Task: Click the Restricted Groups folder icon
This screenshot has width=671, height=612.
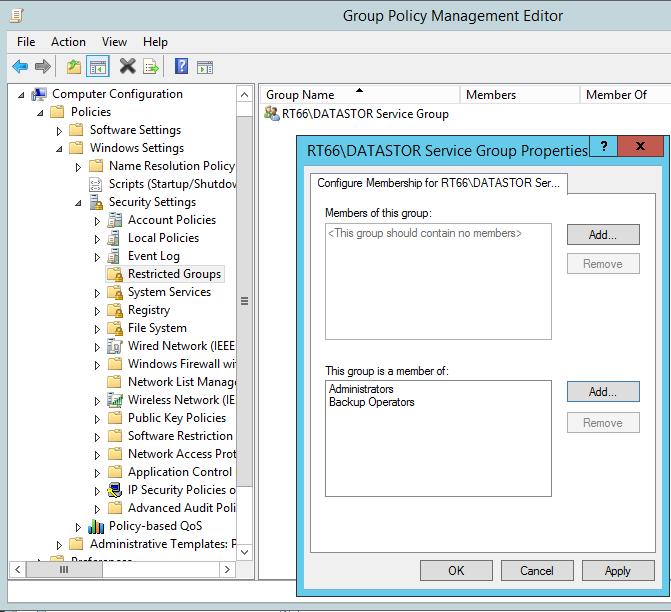Action: [x=115, y=274]
